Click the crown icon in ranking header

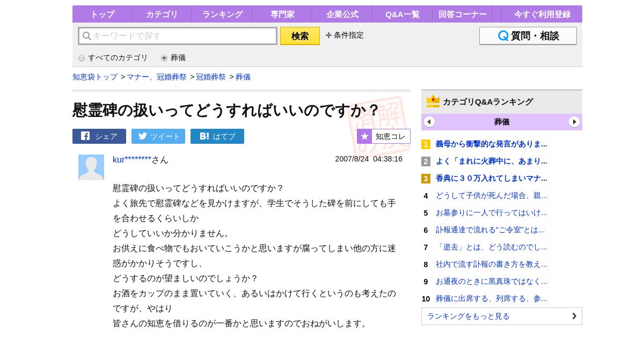click(x=433, y=101)
